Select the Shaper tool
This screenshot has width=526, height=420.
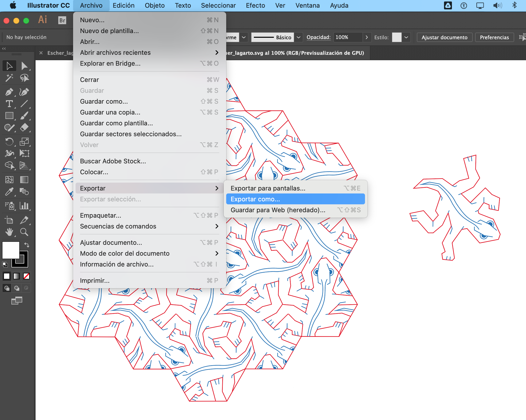(x=9, y=127)
